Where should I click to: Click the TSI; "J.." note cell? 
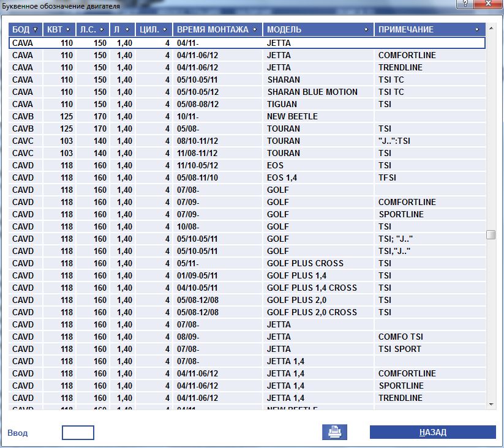(x=430, y=239)
